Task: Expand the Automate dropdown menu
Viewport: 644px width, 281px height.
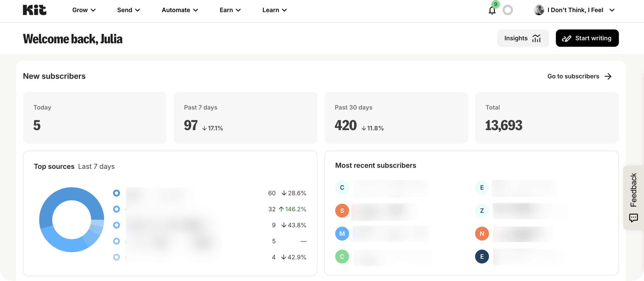Action: coord(180,10)
